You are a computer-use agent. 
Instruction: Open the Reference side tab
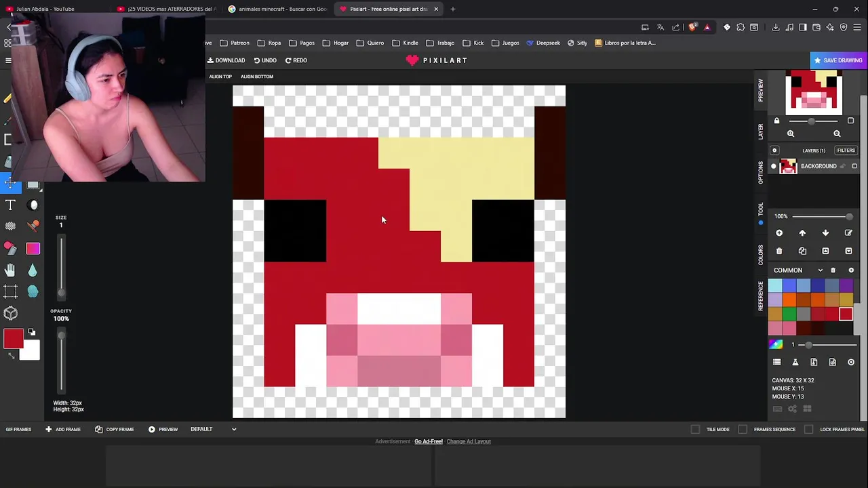[x=761, y=296]
